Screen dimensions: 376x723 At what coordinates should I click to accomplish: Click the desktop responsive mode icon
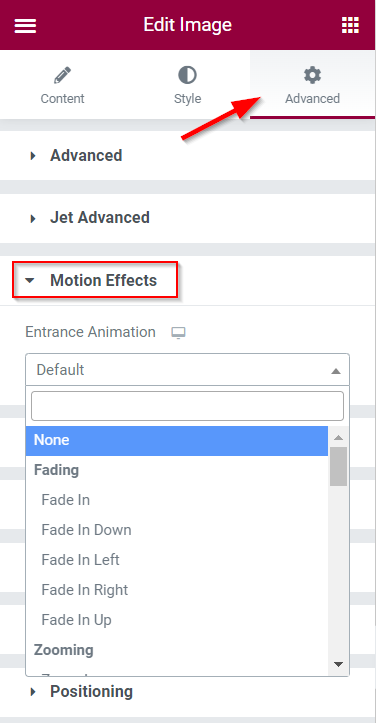(x=178, y=332)
